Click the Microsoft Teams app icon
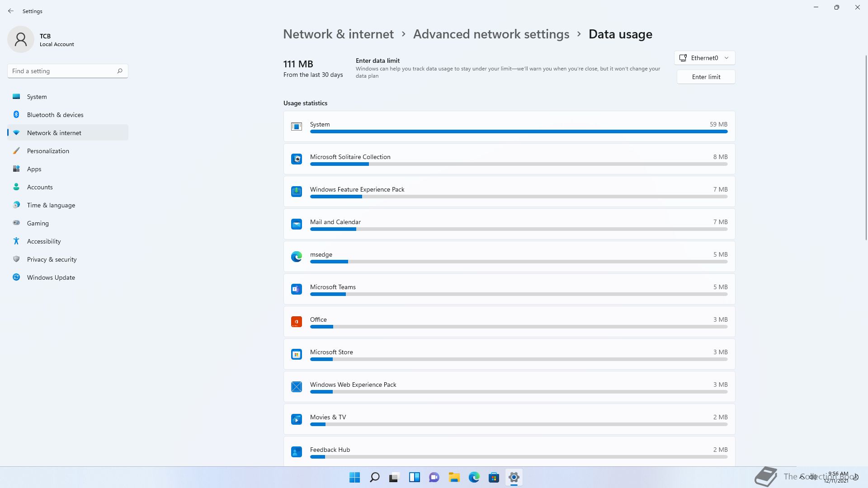The height and width of the screenshot is (488, 868). click(297, 289)
